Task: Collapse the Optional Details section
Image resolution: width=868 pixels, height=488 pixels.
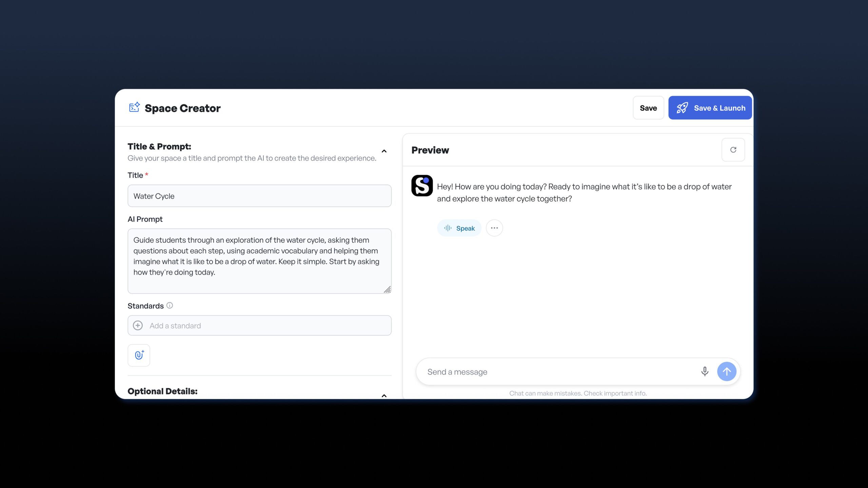Action: 384,395
